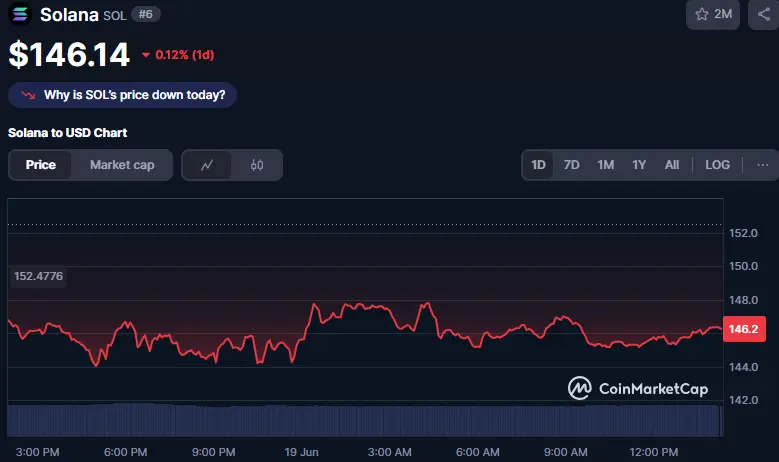Image resolution: width=779 pixels, height=462 pixels.
Task: Click the $146.14 price value
Action: [x=70, y=54]
